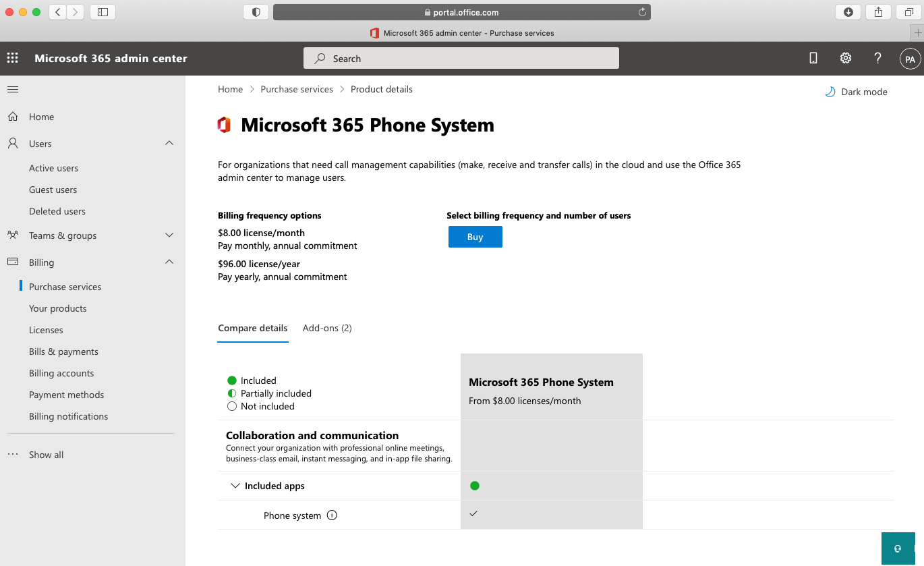
Task: Click the Show all link text
Action: coord(46,455)
